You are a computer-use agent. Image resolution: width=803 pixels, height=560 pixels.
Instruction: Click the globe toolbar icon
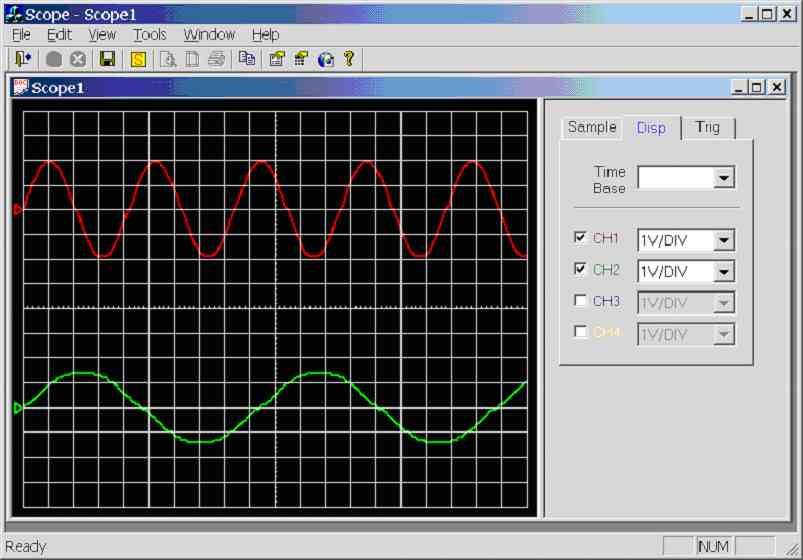(x=325, y=59)
